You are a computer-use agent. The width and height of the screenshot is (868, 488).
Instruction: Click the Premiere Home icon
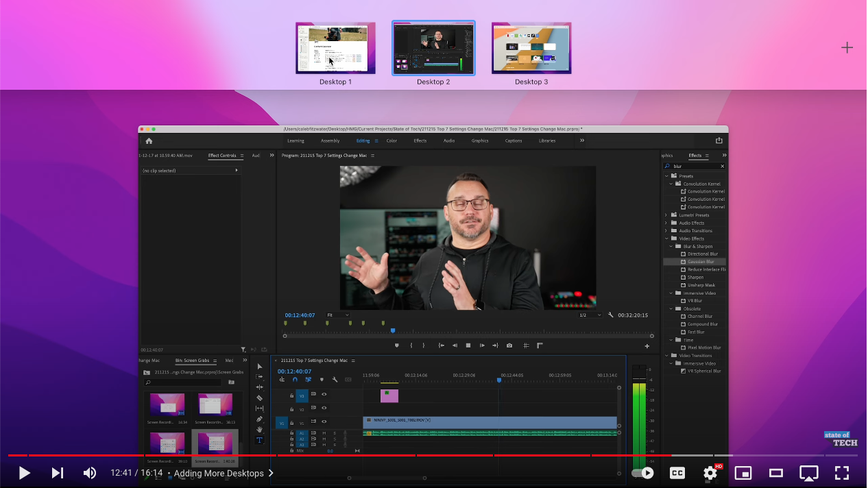[149, 141]
